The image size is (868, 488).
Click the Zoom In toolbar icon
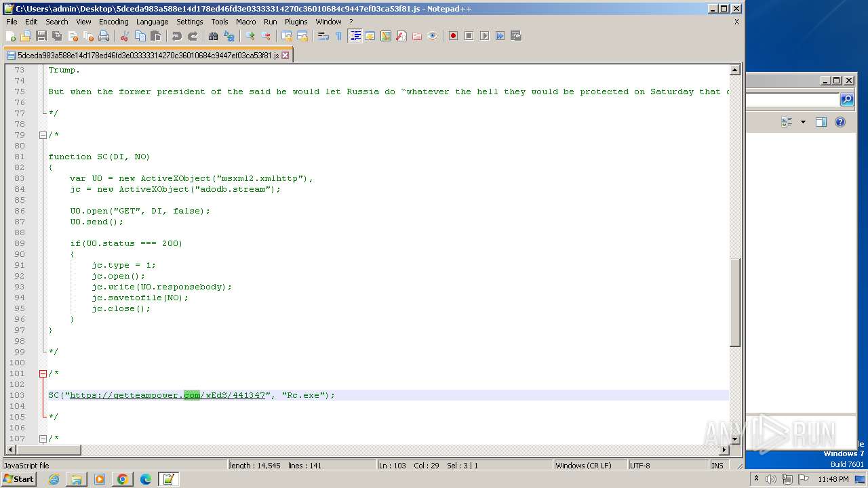click(x=250, y=36)
